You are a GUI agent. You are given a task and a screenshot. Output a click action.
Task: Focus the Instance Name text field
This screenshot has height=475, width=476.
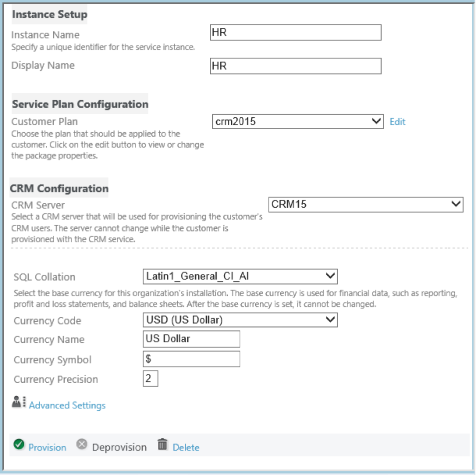(296, 32)
